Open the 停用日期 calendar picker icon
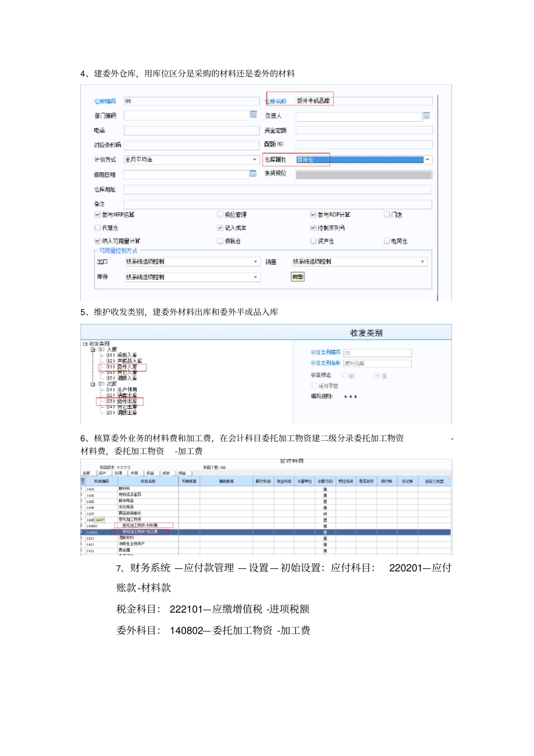Viewport: 534px width, 756px height. 253,174
